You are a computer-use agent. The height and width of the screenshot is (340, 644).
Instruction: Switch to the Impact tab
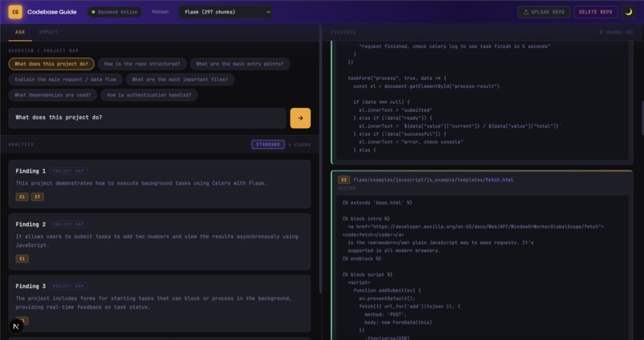[x=48, y=32]
